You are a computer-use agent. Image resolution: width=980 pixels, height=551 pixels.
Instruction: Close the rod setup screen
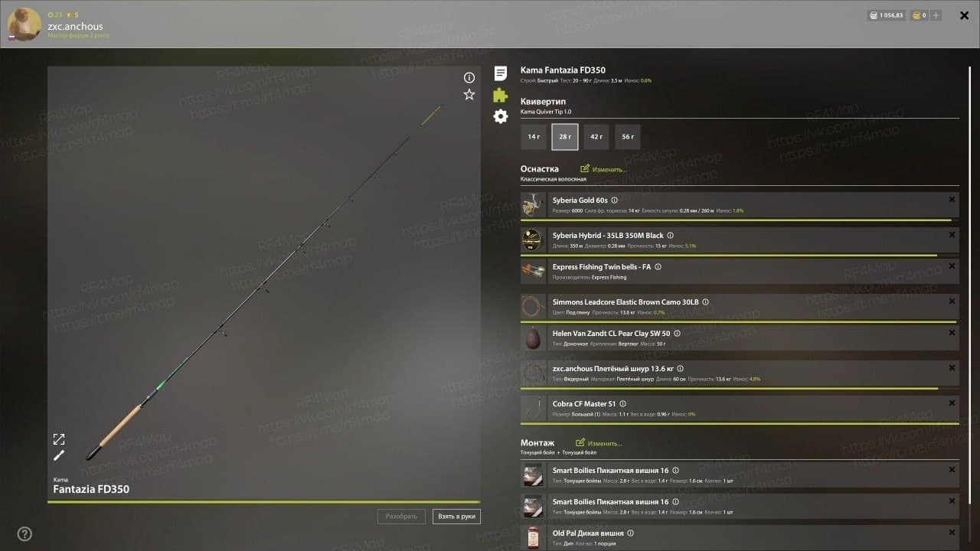965,15
